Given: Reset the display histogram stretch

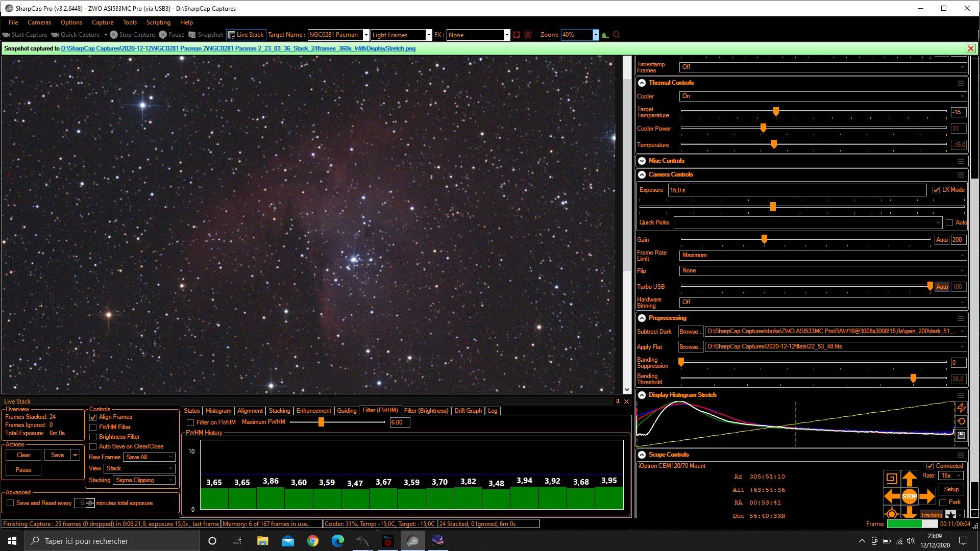Looking at the screenshot, I should click(x=961, y=421).
